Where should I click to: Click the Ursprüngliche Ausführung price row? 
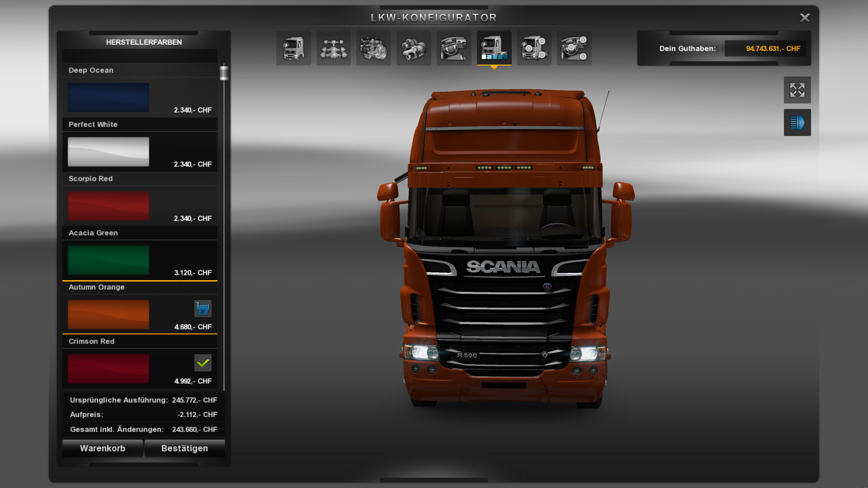click(x=143, y=400)
